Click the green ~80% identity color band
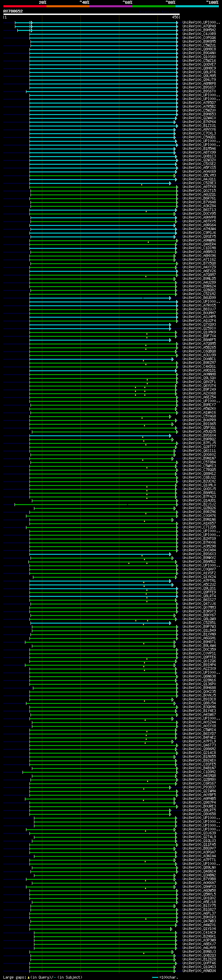Viewport: 222px width, 980px height. 154,6
